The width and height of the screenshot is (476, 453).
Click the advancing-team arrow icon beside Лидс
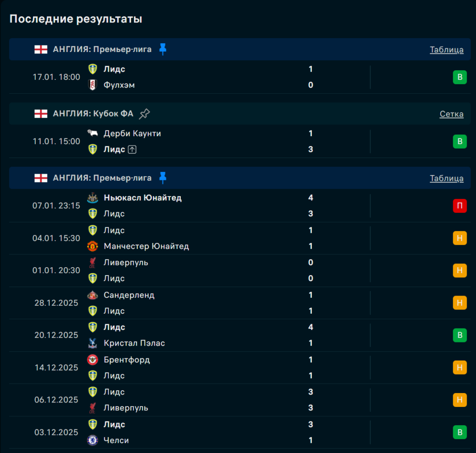point(132,150)
